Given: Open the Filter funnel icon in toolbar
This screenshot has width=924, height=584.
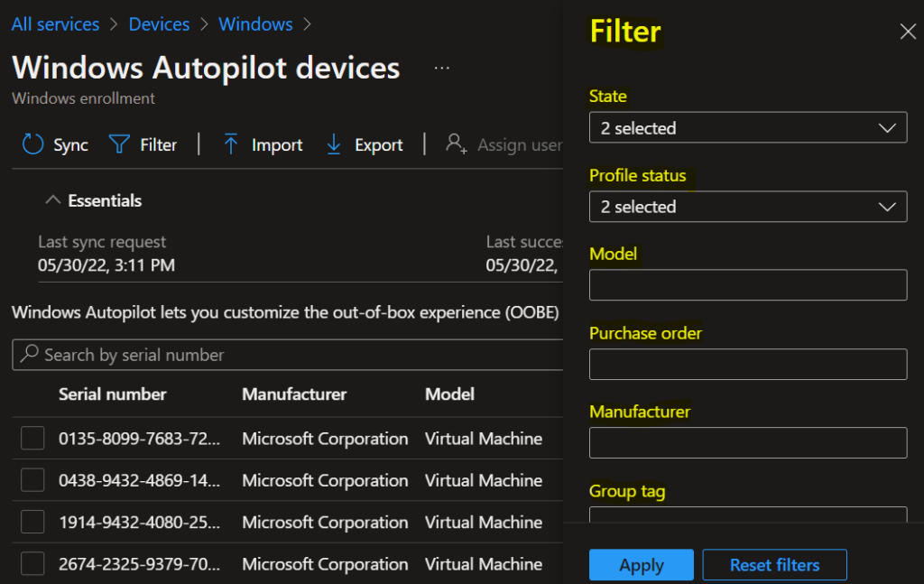Looking at the screenshot, I should coord(119,144).
